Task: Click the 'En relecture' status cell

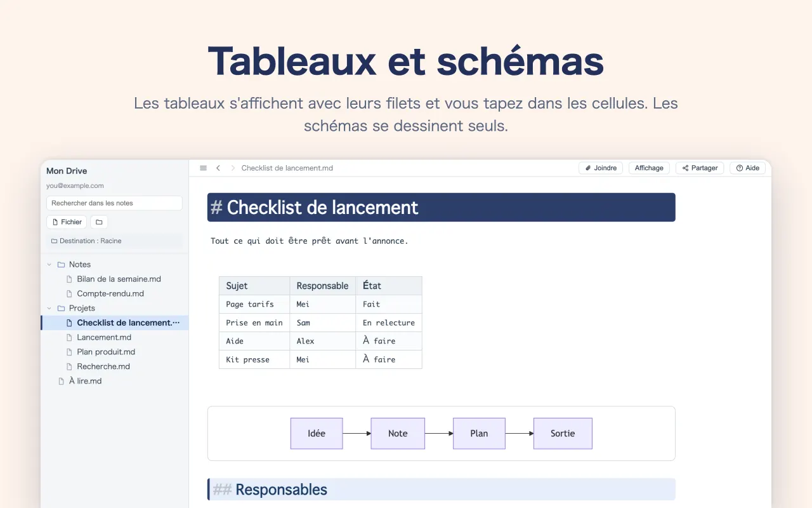Action: click(x=389, y=323)
